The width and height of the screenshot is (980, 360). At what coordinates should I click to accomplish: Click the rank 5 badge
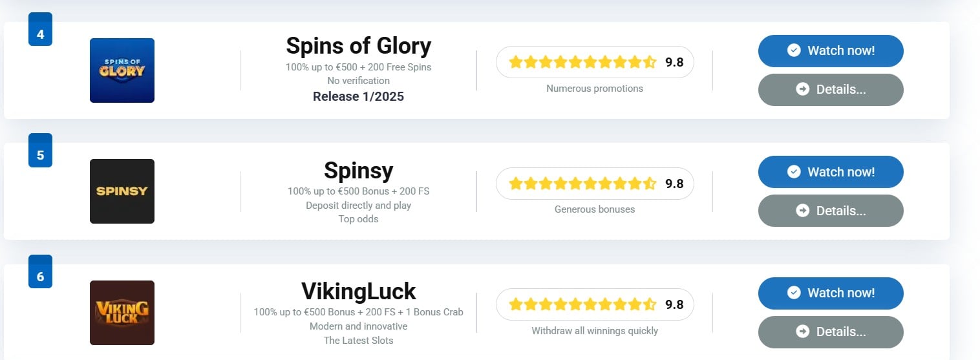point(40,151)
